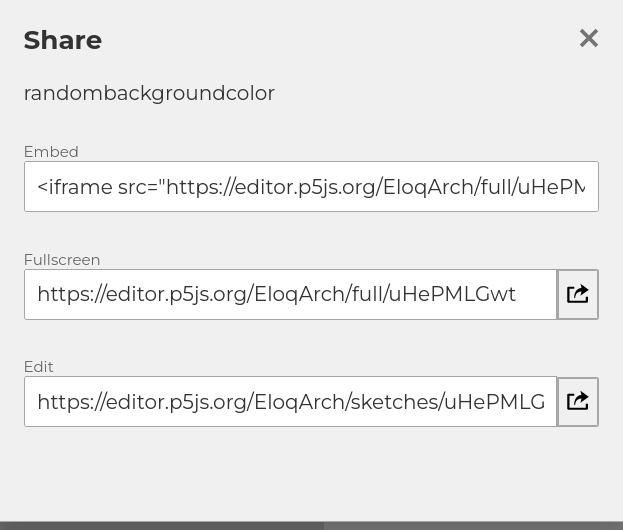Click the Edit field label

point(39,367)
